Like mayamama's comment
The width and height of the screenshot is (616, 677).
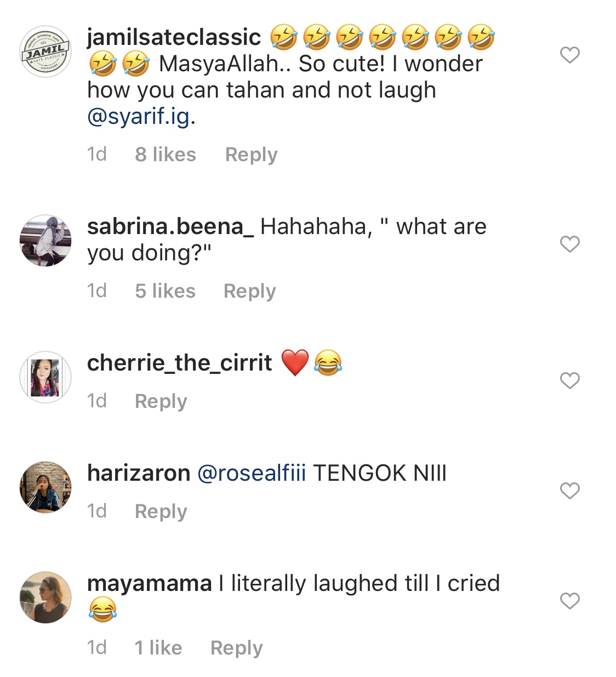[569, 601]
